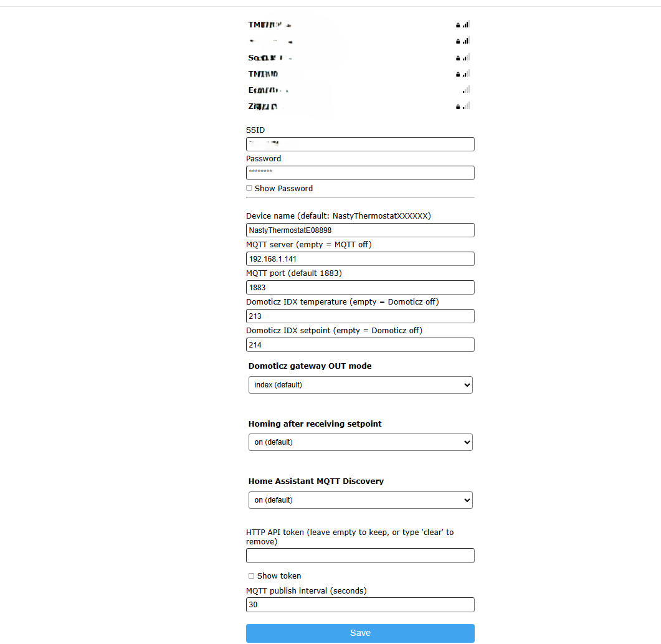661x644 pixels.
Task: Click the lock icon beside the top WiFi network
Action: pos(458,24)
